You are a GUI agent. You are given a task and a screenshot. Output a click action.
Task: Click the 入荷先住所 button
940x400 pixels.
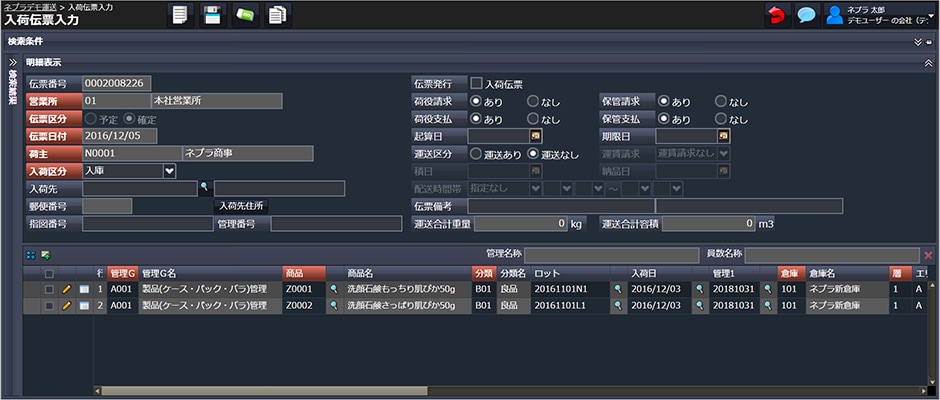(241, 206)
